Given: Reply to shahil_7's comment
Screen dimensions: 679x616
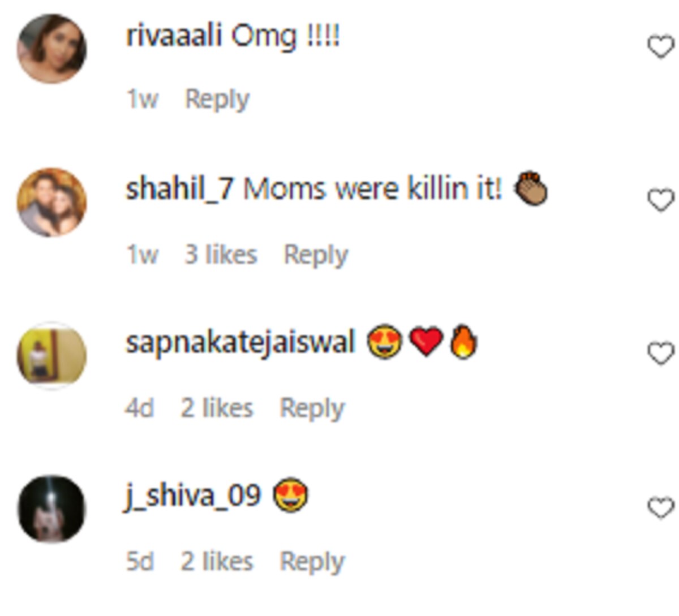Looking at the screenshot, I should (316, 255).
